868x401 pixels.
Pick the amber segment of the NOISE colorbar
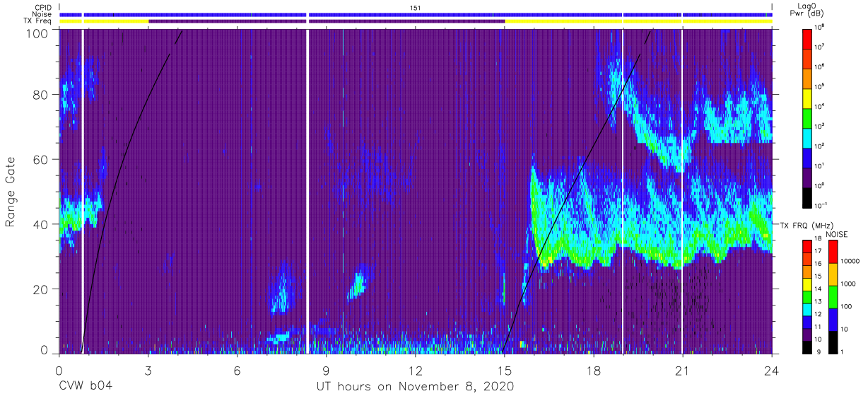tap(832, 274)
